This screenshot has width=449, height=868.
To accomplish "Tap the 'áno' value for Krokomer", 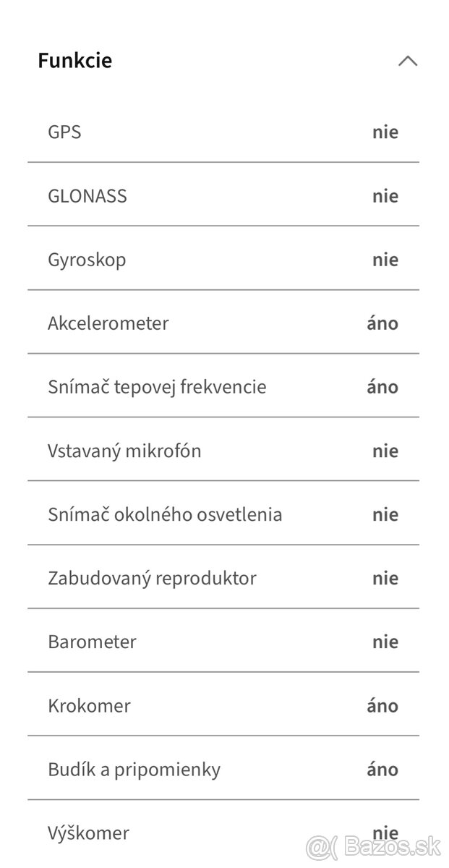I will 382,705.
